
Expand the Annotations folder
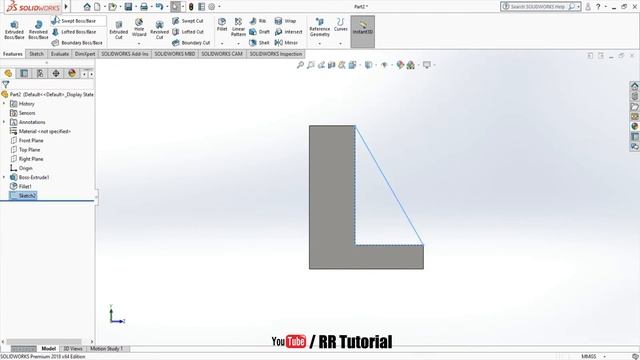coord(4,122)
